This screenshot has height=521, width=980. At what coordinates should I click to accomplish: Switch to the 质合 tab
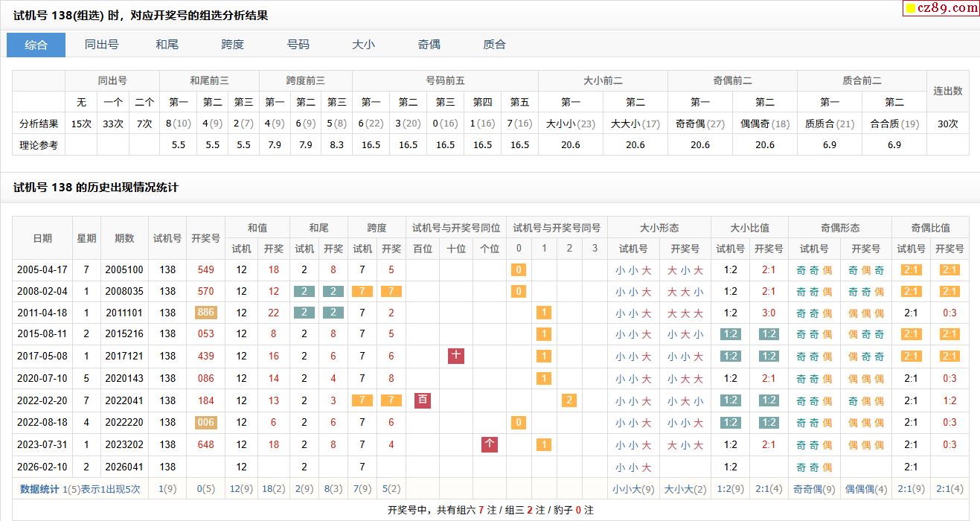[x=494, y=45]
